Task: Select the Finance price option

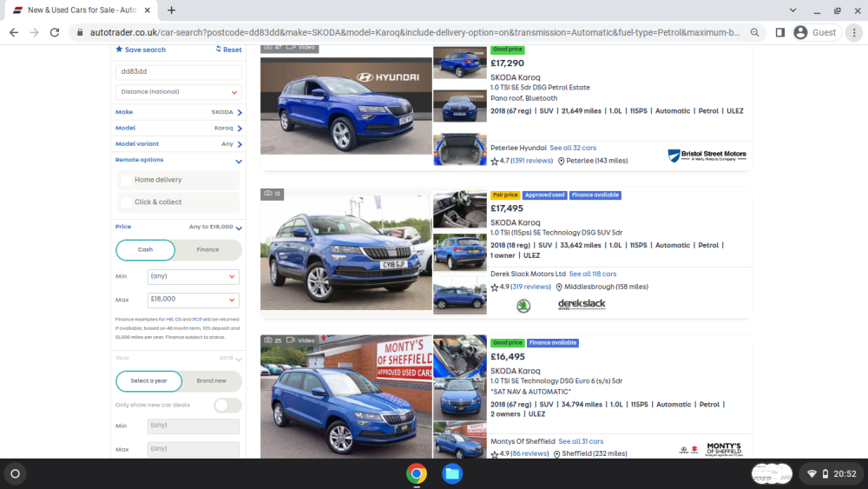Action: (x=207, y=250)
